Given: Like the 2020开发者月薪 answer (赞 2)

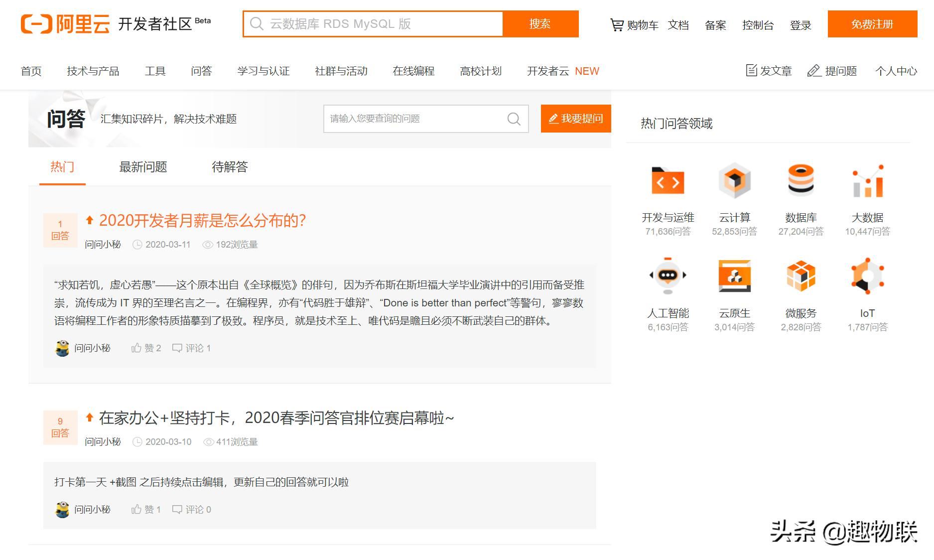Looking at the screenshot, I should point(146,348).
